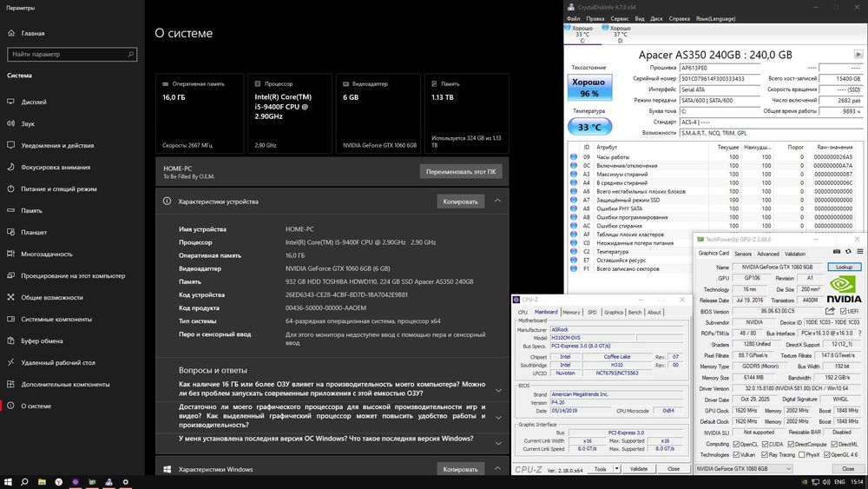Select the D: disk in CrystalDiskInfo
This screenshot has width=868, height=489.
pos(619,35)
